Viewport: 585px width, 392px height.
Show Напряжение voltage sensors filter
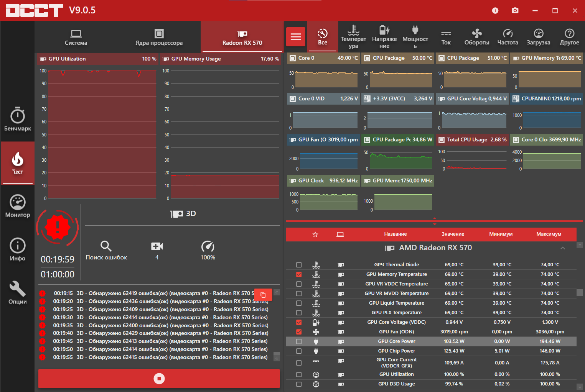click(x=384, y=37)
